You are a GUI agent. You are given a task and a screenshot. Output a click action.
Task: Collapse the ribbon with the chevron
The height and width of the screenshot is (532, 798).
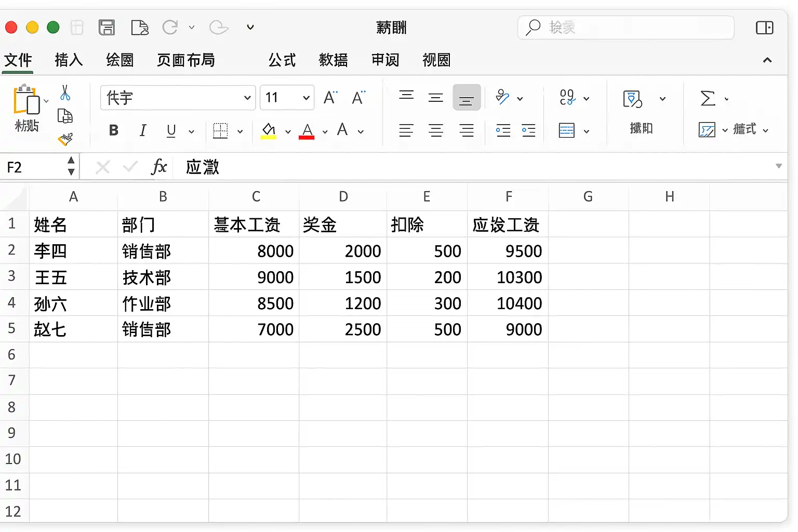(x=767, y=60)
